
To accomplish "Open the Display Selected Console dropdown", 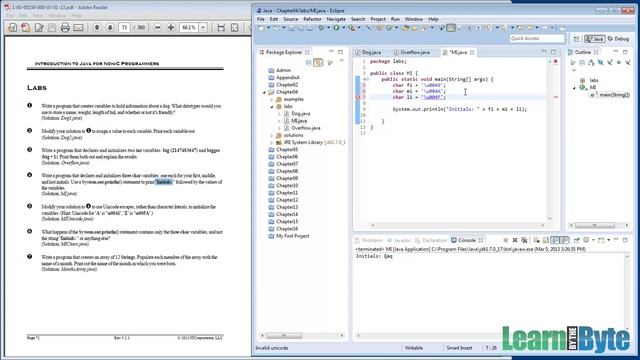I will [x=593, y=240].
